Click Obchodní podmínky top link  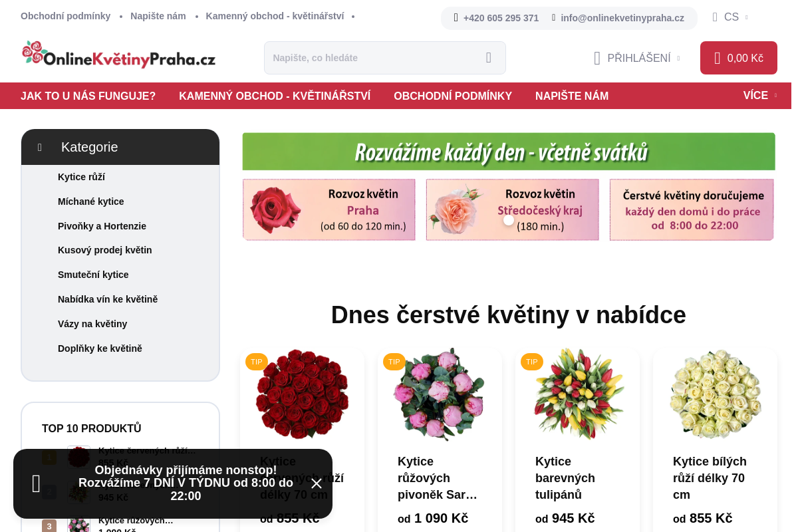pos(66,16)
